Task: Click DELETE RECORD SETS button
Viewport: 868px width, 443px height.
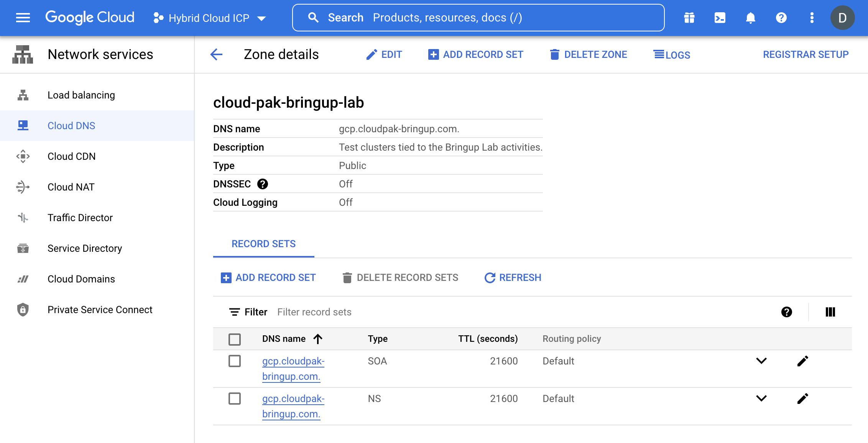Action: (400, 277)
